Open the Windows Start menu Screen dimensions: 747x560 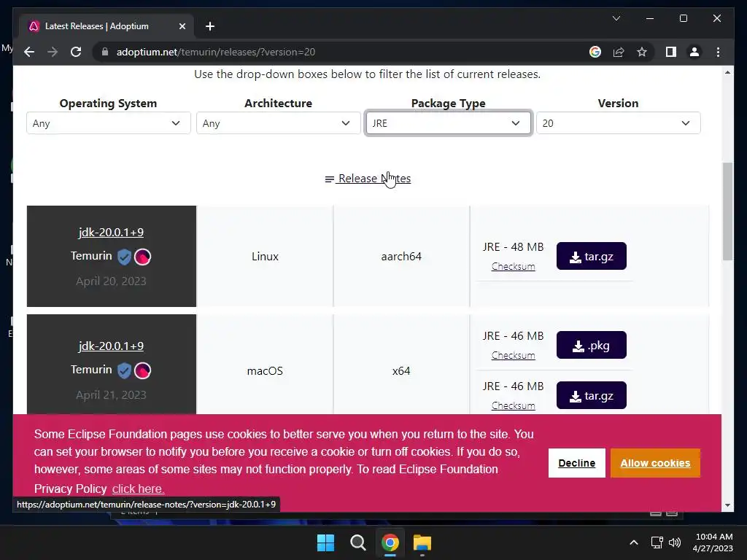tap(326, 542)
